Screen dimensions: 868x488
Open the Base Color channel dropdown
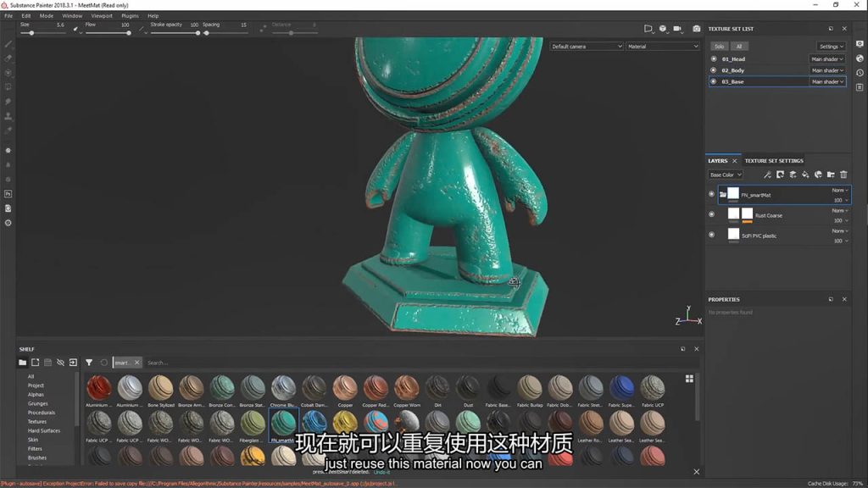[726, 175]
